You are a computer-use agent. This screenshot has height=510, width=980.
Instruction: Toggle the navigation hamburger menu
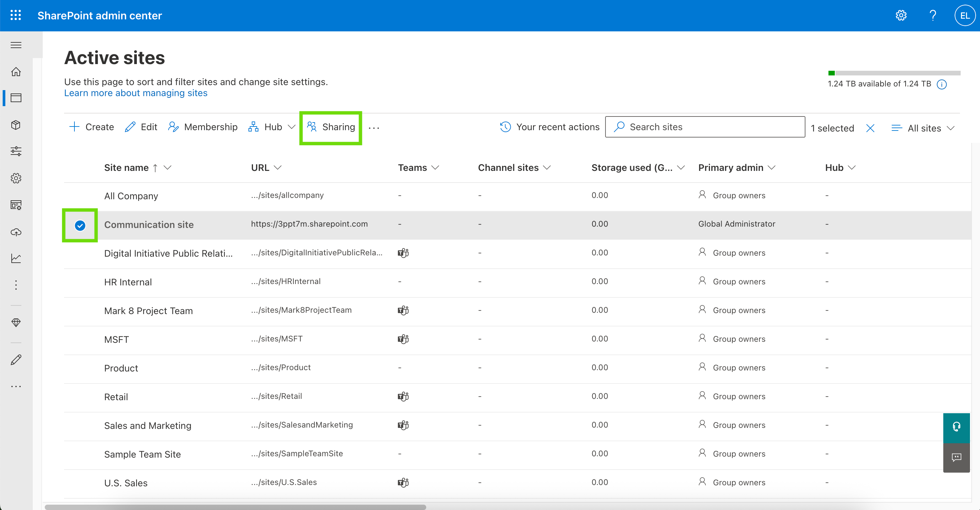coord(16,45)
